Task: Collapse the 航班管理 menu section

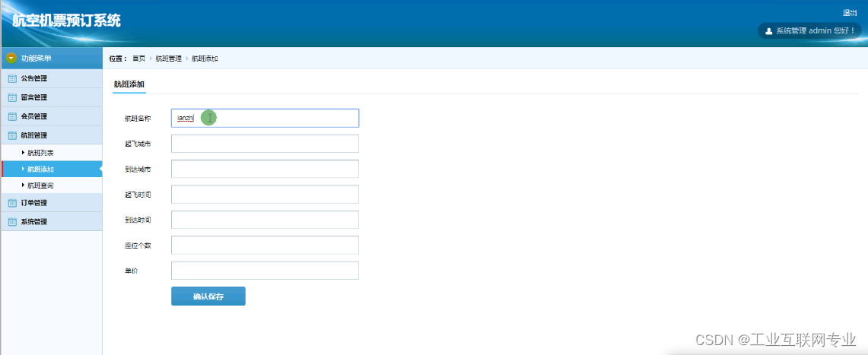Action: tap(52, 135)
